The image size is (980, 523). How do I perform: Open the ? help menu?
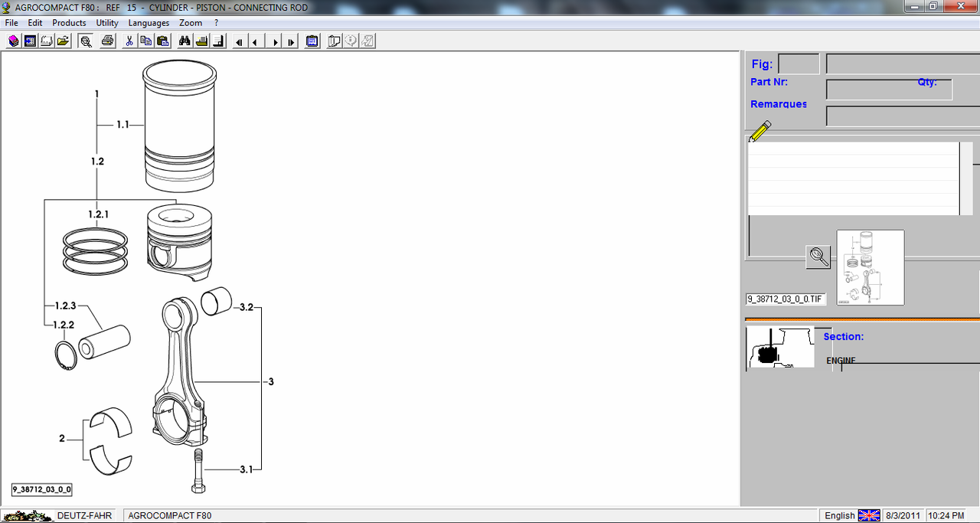pyautogui.click(x=217, y=23)
